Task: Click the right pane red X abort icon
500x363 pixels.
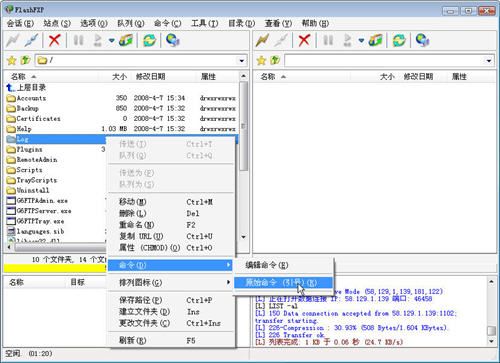Action: (304, 40)
